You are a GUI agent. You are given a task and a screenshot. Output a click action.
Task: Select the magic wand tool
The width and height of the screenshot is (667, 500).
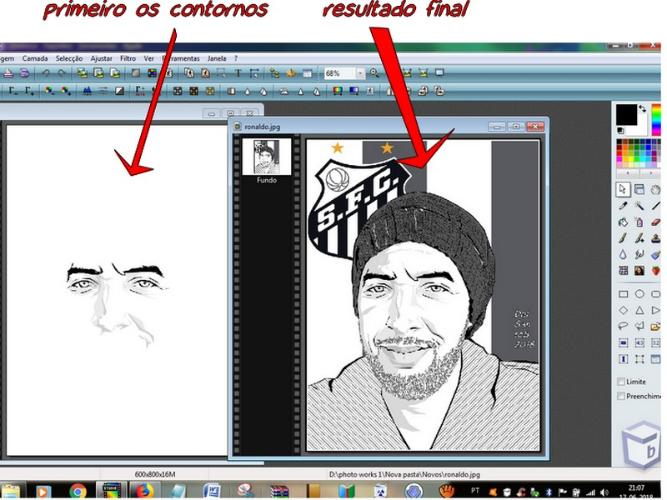[x=639, y=206]
